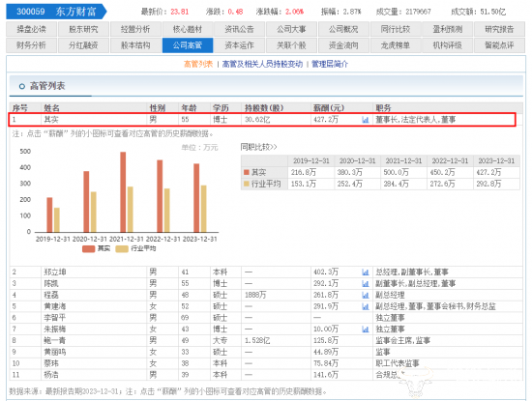Click salary value 427.2万 in row 1
The image size is (532, 401).
point(326,120)
